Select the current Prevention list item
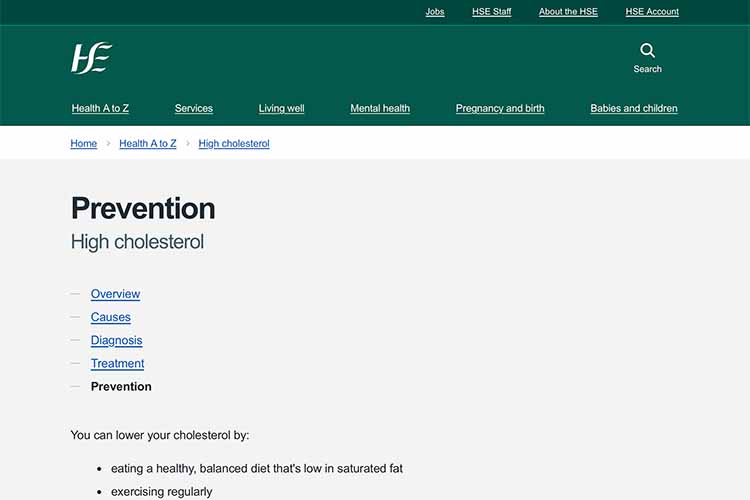 click(x=121, y=387)
